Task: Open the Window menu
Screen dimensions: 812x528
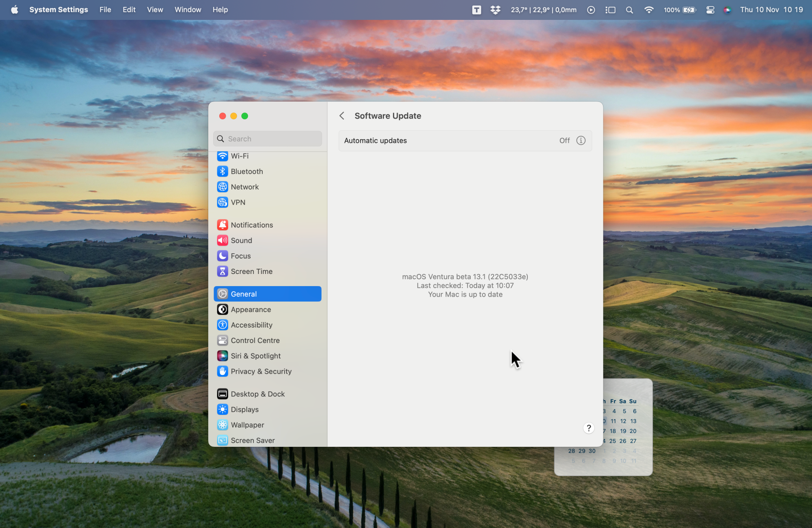Action: tap(188, 10)
